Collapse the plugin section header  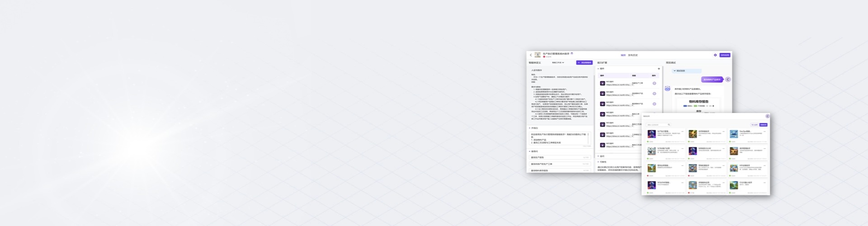(599, 69)
